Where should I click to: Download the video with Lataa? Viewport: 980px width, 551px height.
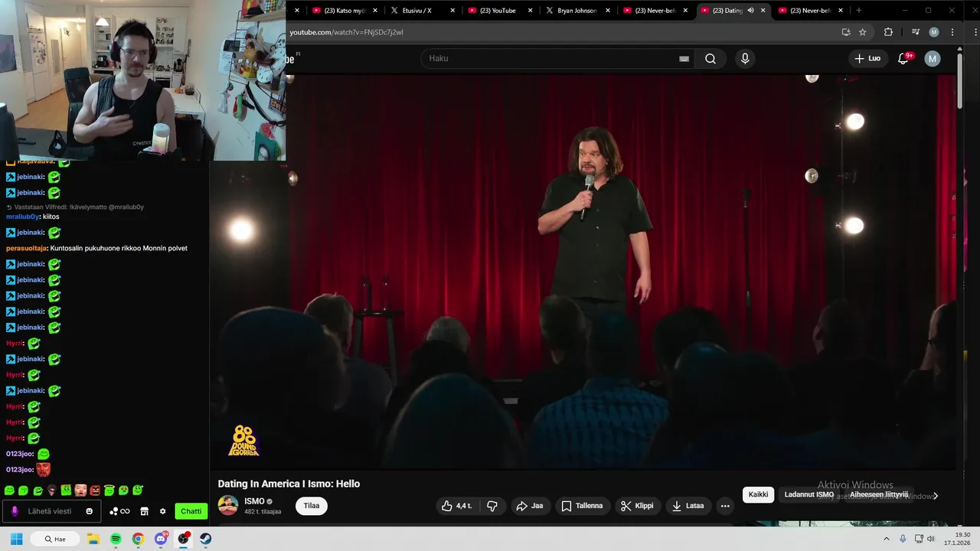pyautogui.click(x=688, y=506)
